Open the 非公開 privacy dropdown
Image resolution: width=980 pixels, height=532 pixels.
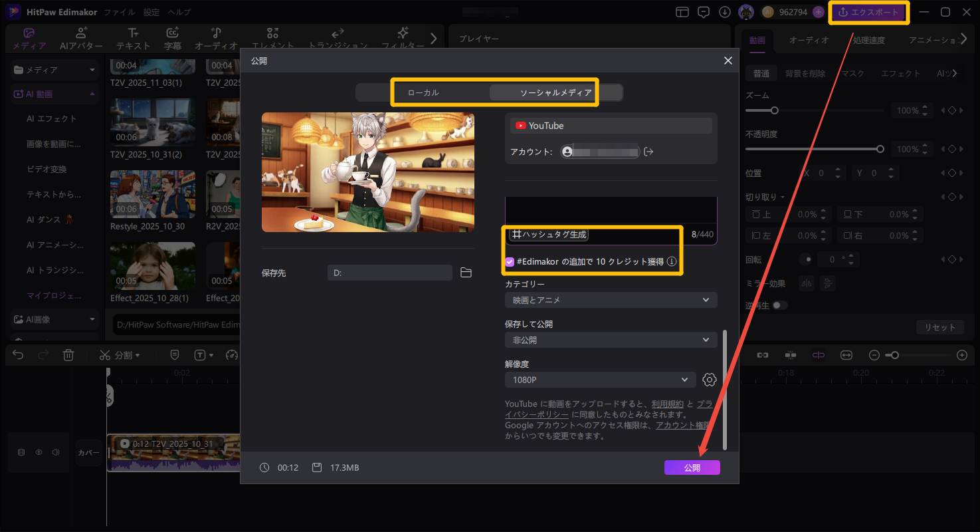(x=610, y=340)
